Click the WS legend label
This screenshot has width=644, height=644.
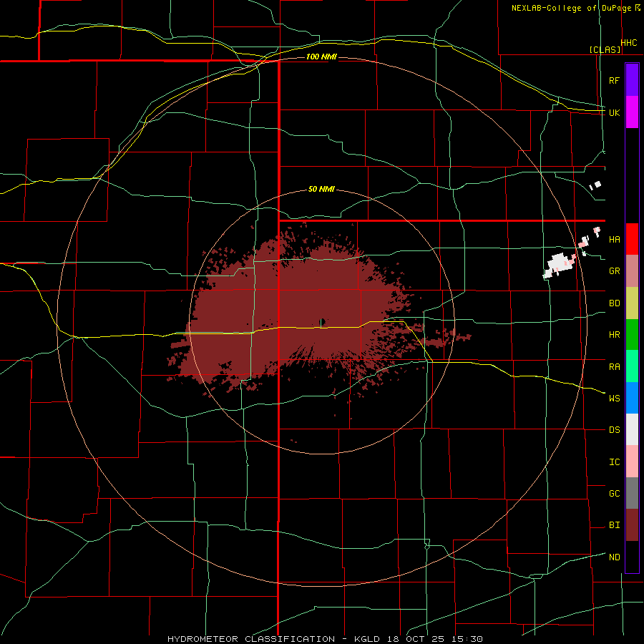click(x=614, y=399)
